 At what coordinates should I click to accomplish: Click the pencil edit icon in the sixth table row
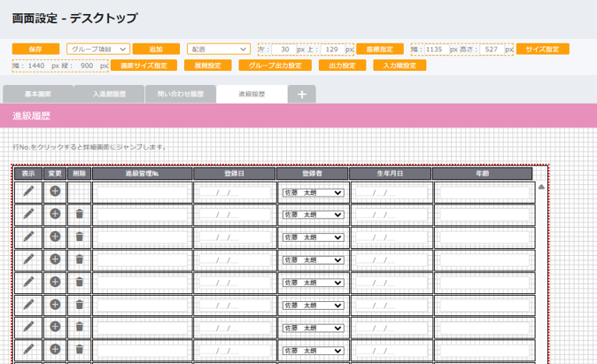[x=28, y=305]
